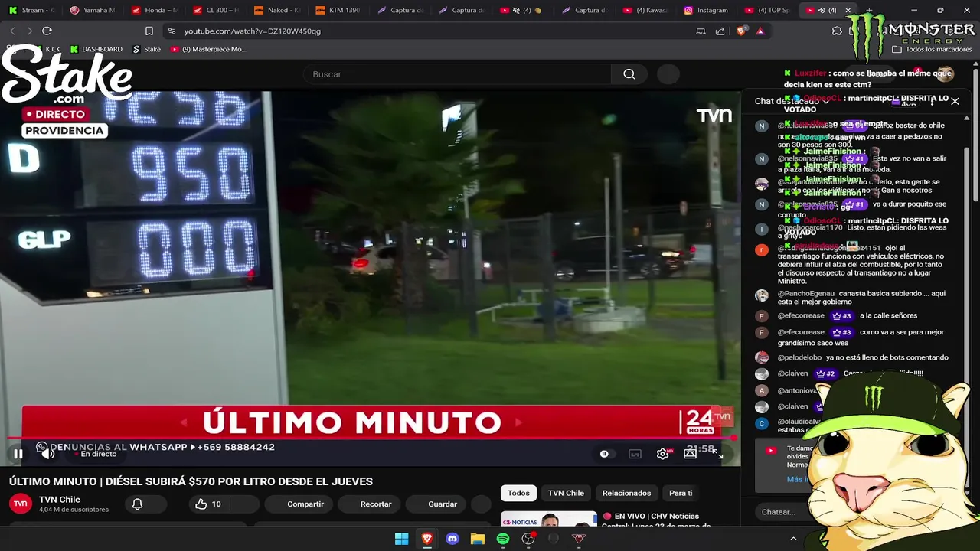Open the DASHBOARD bookmark
The width and height of the screenshot is (980, 551).
pos(96,49)
